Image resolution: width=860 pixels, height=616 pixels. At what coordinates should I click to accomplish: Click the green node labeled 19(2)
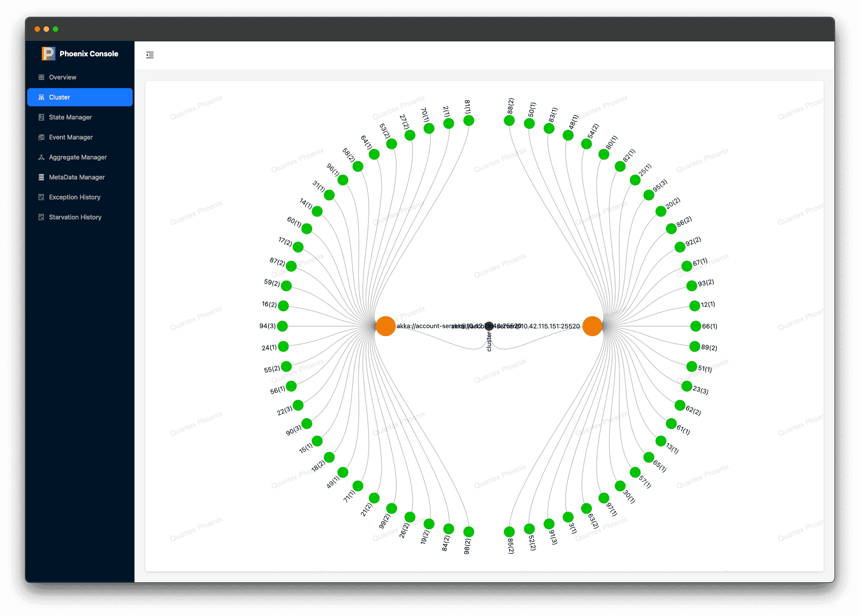[x=429, y=524]
